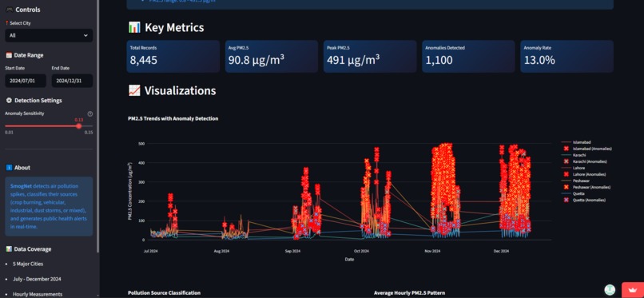Click the bar chart icon beside Key Metrics

(134, 27)
